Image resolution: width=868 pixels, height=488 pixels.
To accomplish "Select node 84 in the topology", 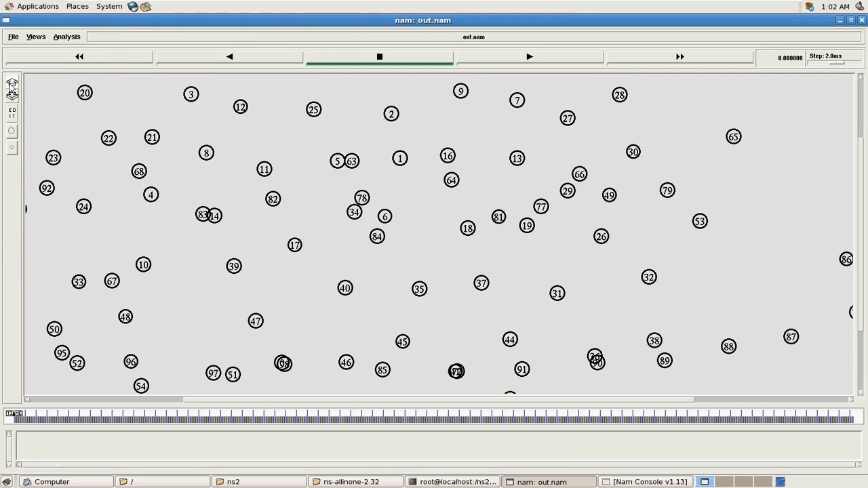I will (x=376, y=236).
